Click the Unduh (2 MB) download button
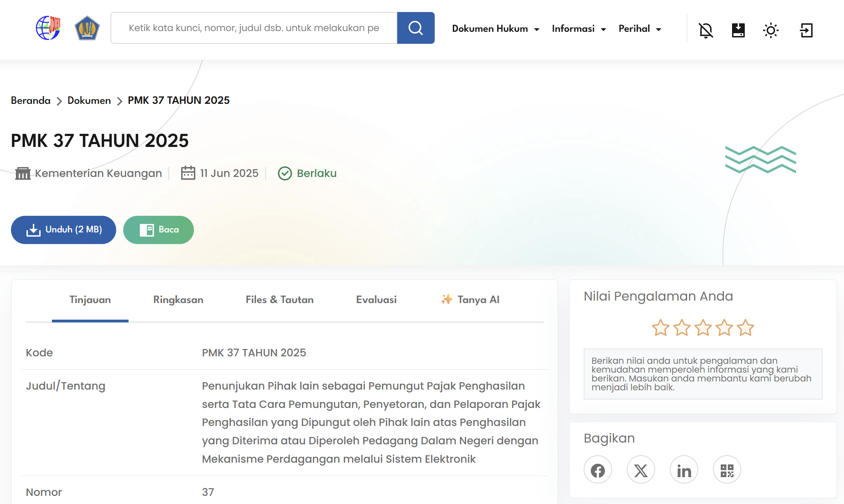Viewport: 844px width, 504px height. tap(64, 230)
